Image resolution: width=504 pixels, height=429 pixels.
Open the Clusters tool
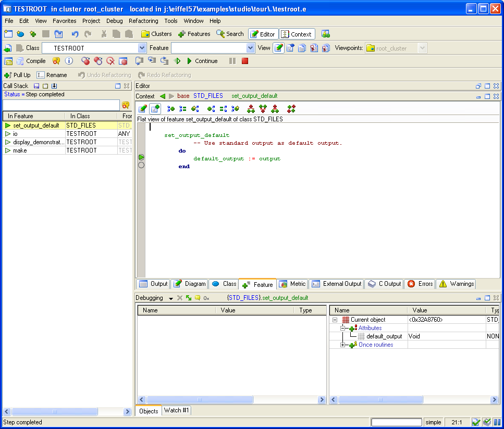156,34
